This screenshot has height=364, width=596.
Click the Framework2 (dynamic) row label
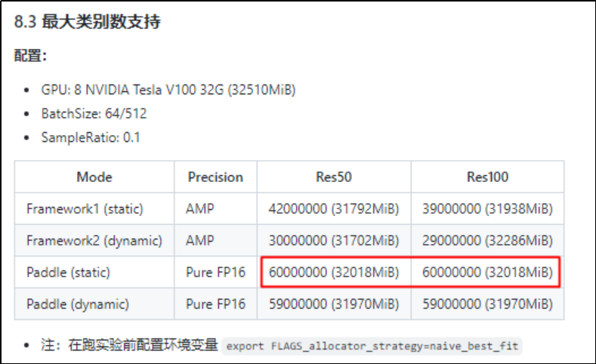[x=94, y=240]
